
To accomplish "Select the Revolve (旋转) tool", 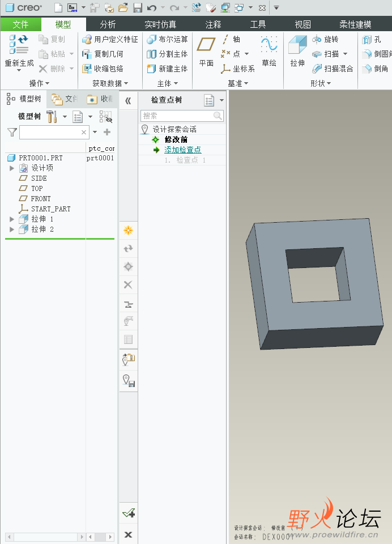I will pyautogui.click(x=325, y=39).
